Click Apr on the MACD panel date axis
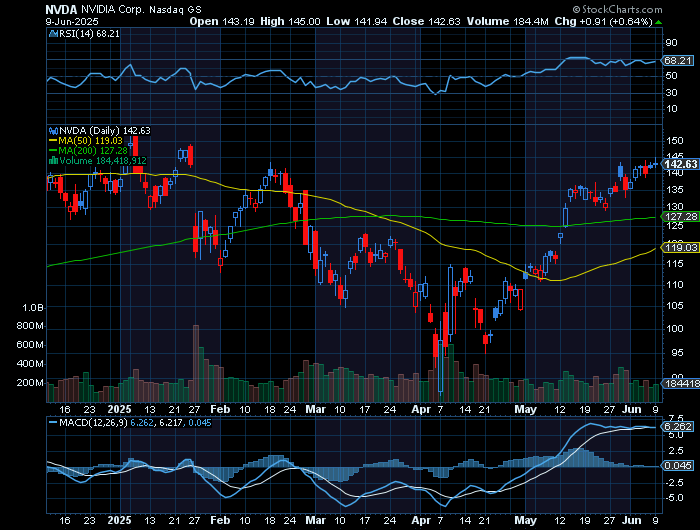 click(x=421, y=521)
